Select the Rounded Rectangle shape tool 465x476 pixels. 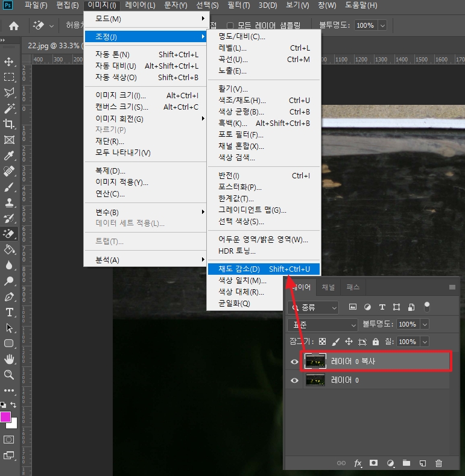tap(9, 343)
